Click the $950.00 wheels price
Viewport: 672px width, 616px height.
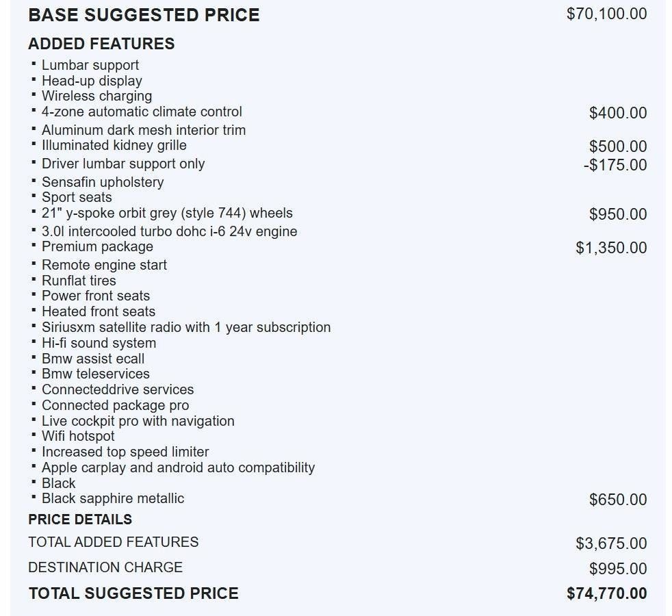617,214
